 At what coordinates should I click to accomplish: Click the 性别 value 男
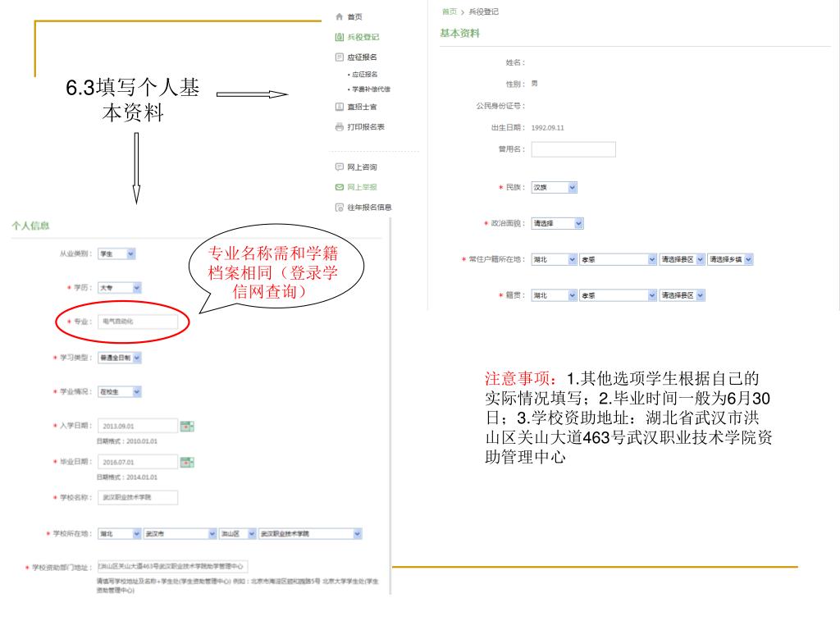click(x=534, y=84)
